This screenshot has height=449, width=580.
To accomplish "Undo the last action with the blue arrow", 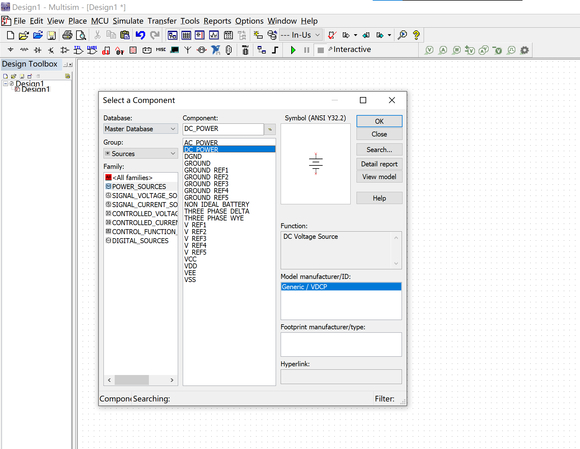I will point(140,35).
